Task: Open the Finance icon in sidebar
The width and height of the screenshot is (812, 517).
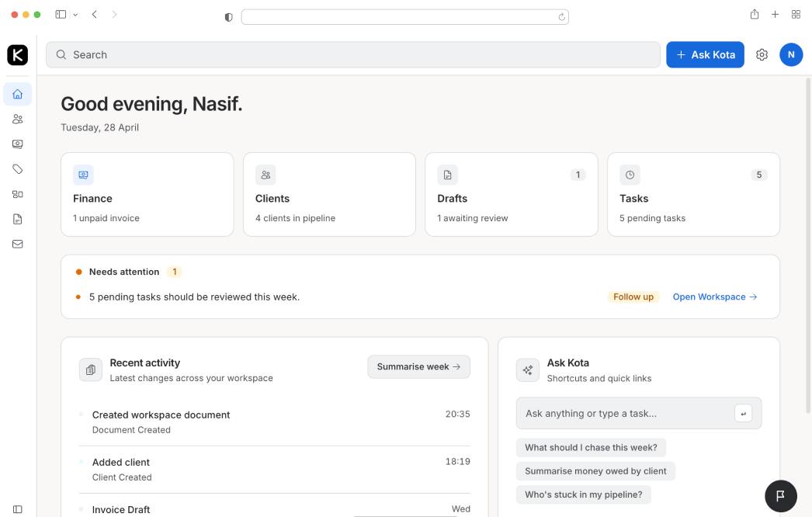Action: (18, 144)
